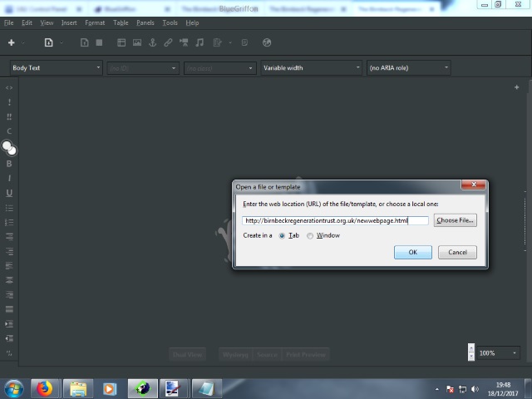Click the insert table toolbar icon
Viewport: 532px width, 399px height.
(121, 42)
